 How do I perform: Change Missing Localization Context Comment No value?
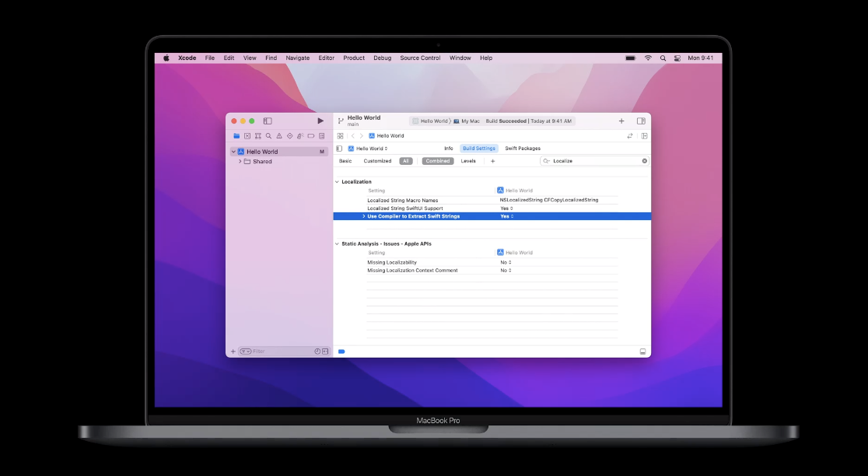(506, 271)
